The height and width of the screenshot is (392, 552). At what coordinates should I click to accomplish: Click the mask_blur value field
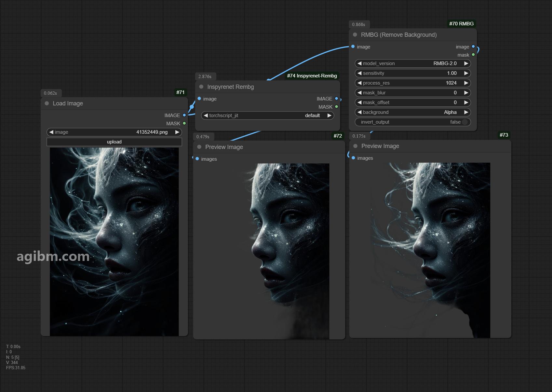[x=413, y=93]
